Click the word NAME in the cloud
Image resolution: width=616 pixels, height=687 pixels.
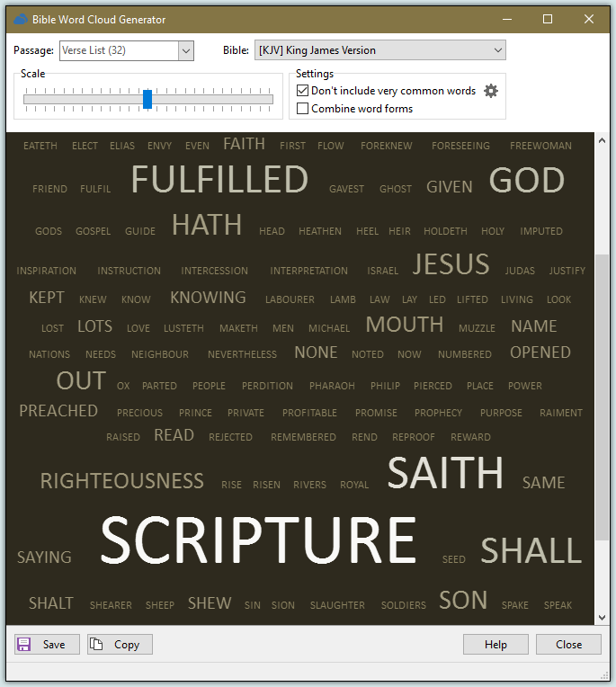click(x=533, y=326)
